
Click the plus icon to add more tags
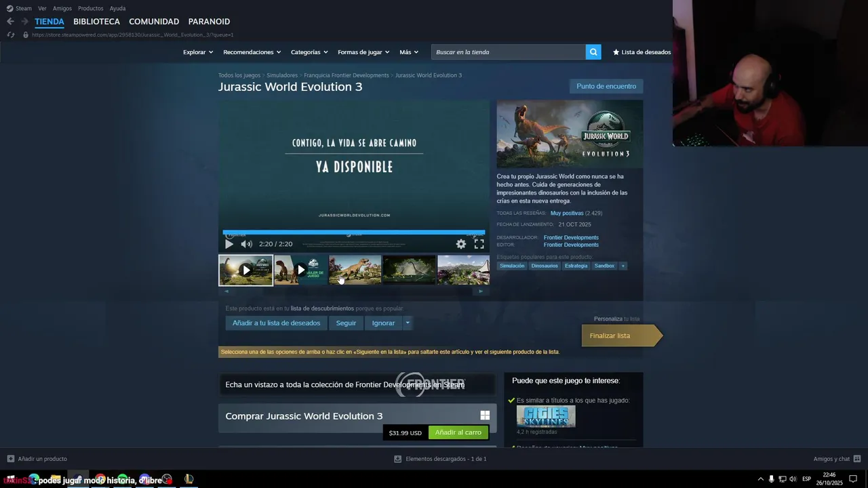tap(623, 266)
